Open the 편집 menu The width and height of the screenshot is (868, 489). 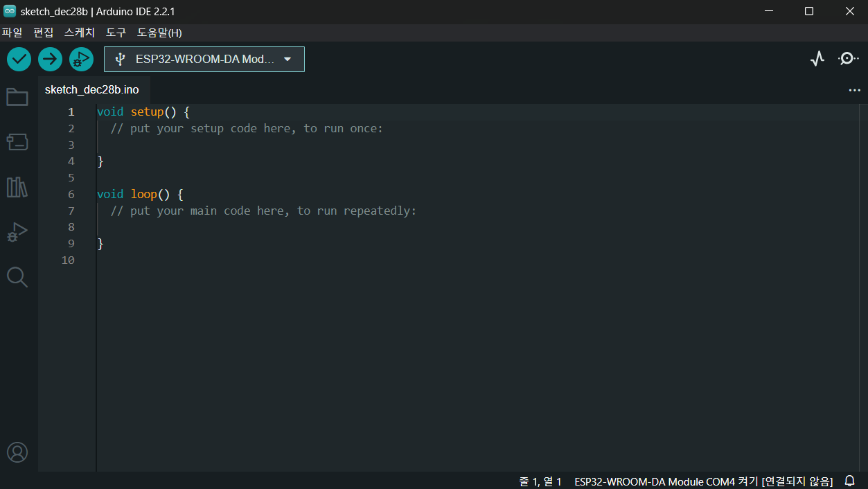[x=43, y=33]
